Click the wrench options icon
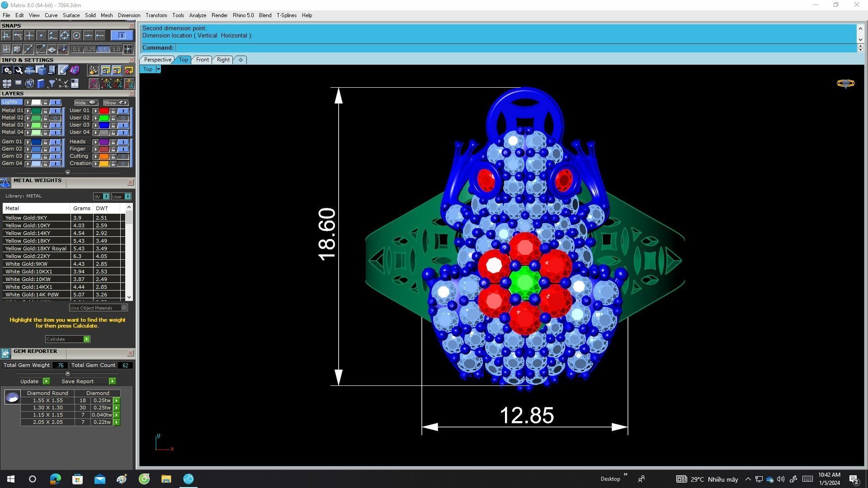 click(x=18, y=70)
